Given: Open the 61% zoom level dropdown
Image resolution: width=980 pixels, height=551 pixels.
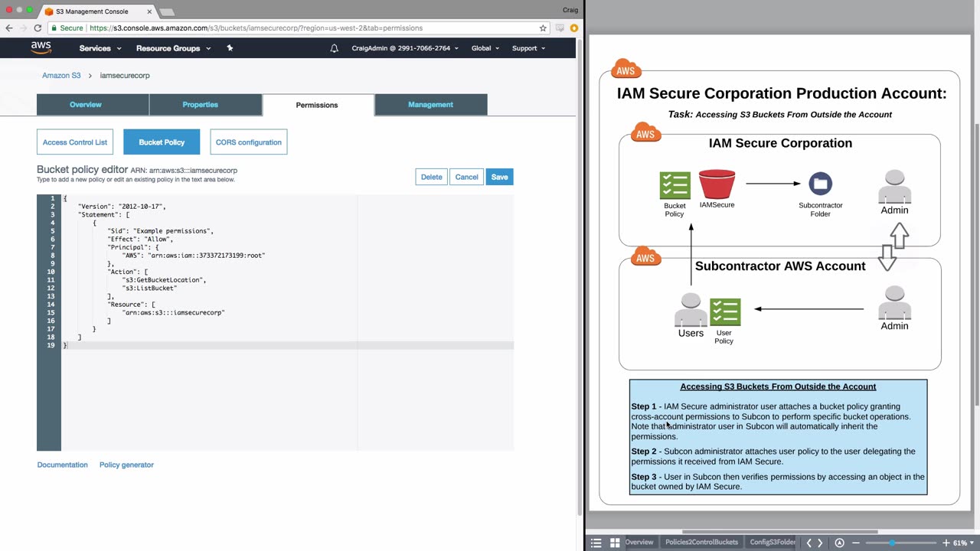Looking at the screenshot, I should coord(964,543).
